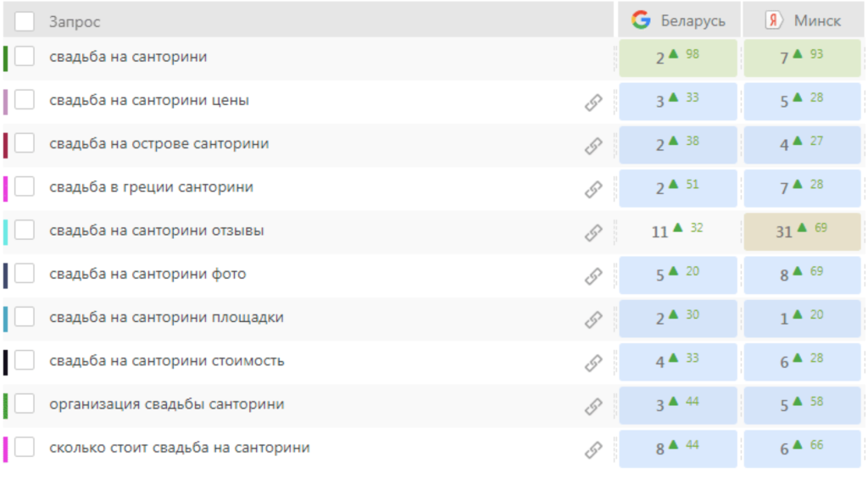Open link icon for свадьба на острове санторини
The width and height of the screenshot is (868, 478).
(x=593, y=146)
